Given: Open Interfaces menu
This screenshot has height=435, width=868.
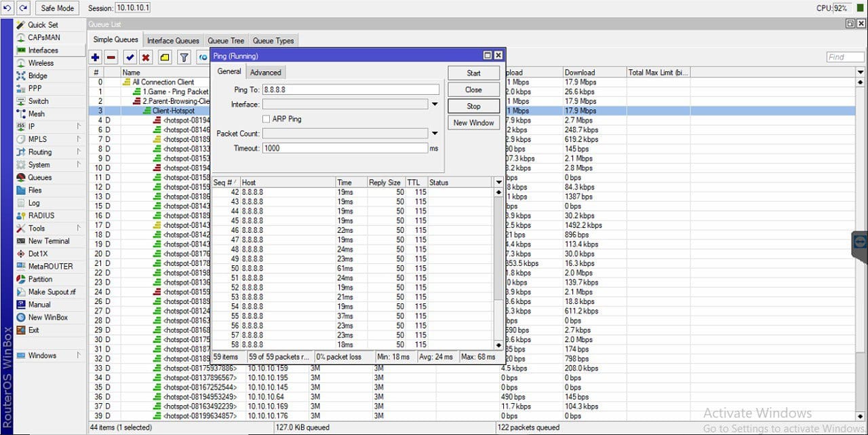Looking at the screenshot, I should coord(43,50).
